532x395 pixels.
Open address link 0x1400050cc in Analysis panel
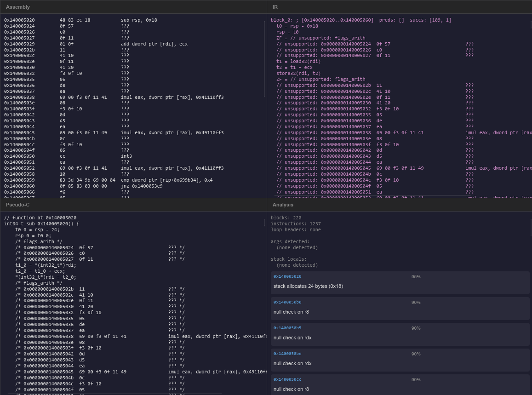287,380
